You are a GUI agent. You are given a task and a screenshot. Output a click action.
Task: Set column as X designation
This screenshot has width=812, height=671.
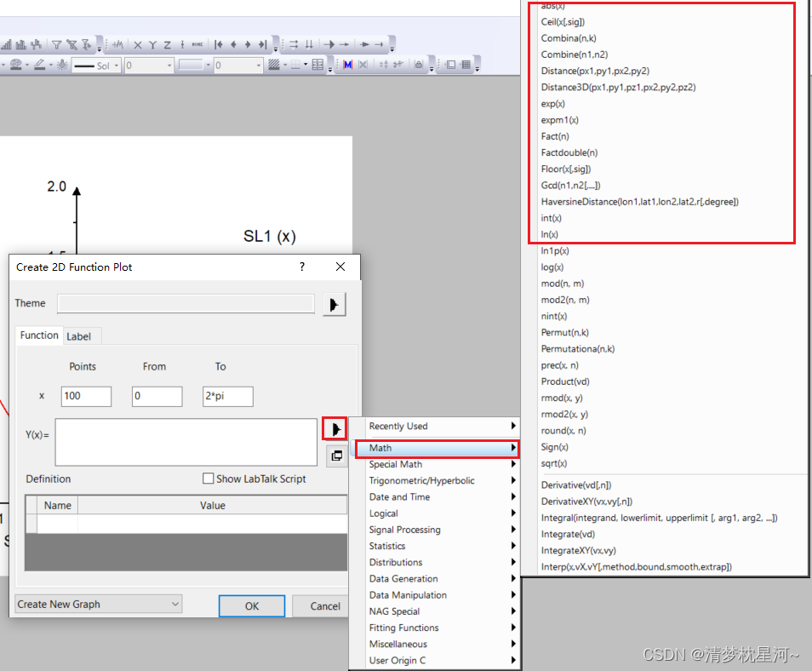click(137, 44)
